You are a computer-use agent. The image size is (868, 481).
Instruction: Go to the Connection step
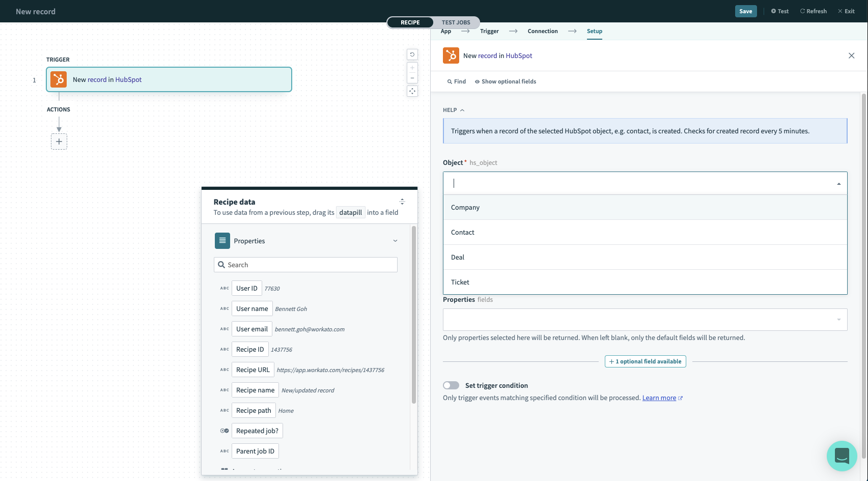tap(542, 31)
